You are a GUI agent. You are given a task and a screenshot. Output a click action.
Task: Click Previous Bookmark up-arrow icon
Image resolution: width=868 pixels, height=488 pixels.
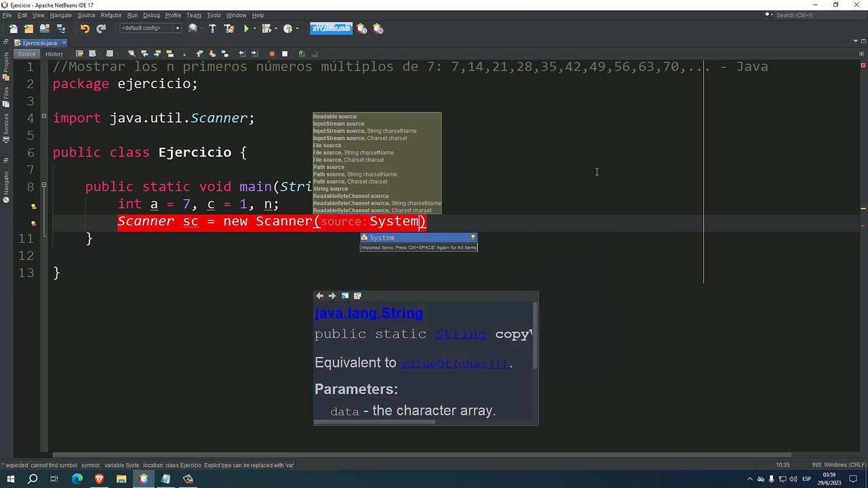[199, 54]
